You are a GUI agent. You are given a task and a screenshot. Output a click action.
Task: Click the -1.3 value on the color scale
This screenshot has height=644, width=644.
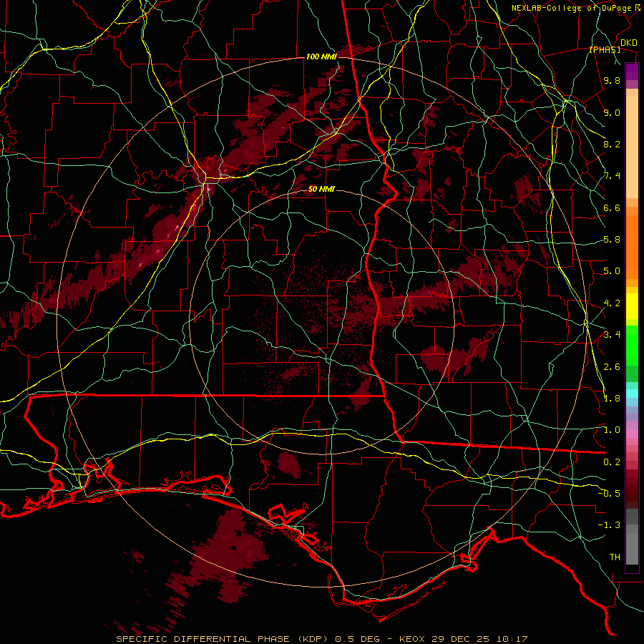point(609,525)
